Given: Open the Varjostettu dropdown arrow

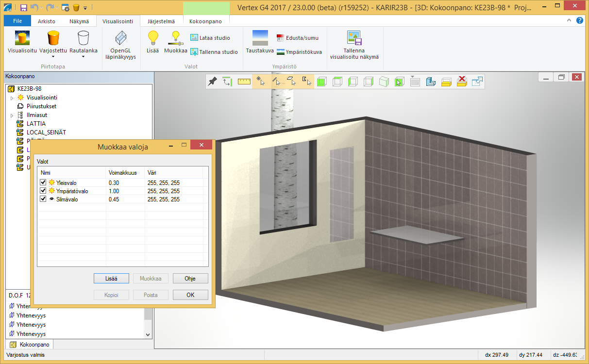Looking at the screenshot, I should coord(53,57).
